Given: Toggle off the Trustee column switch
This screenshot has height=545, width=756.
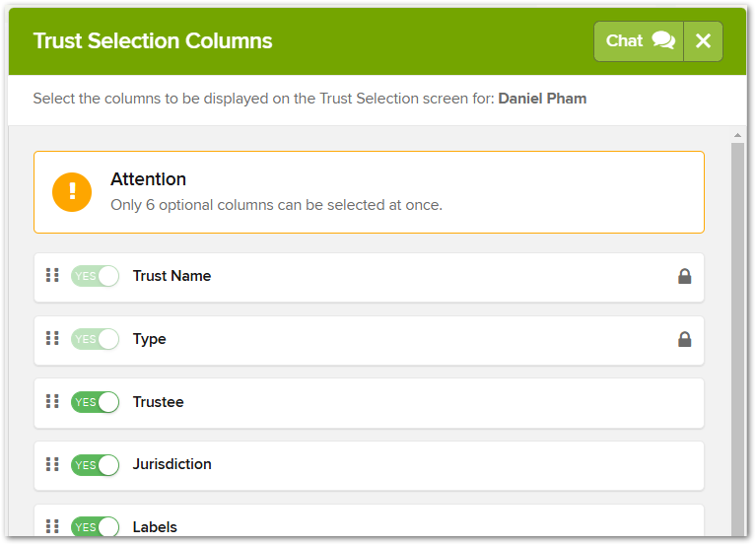Looking at the screenshot, I should [x=95, y=402].
